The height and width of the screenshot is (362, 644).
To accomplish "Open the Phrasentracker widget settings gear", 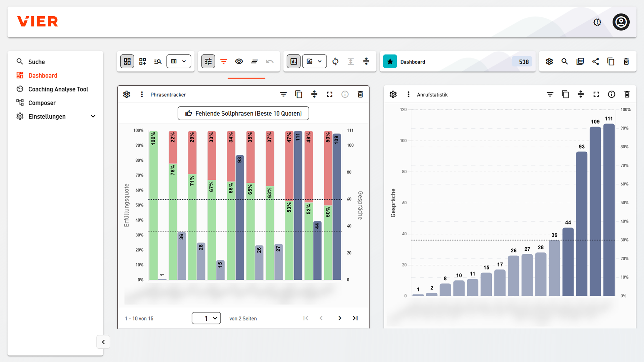I will click(x=127, y=95).
